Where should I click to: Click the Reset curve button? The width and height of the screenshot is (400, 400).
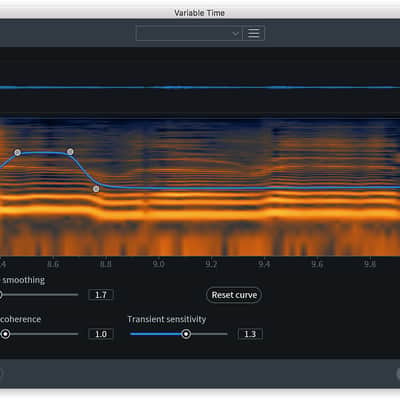[x=234, y=295]
